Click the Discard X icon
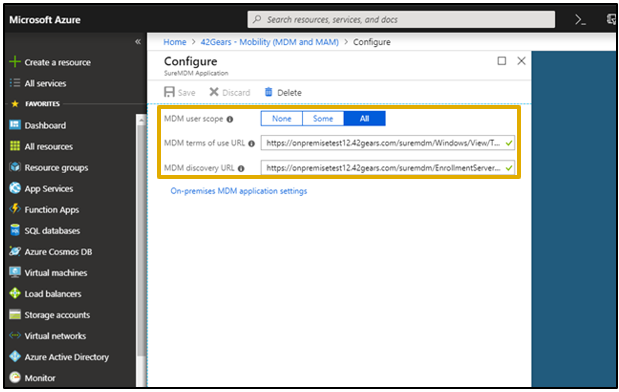 (214, 92)
